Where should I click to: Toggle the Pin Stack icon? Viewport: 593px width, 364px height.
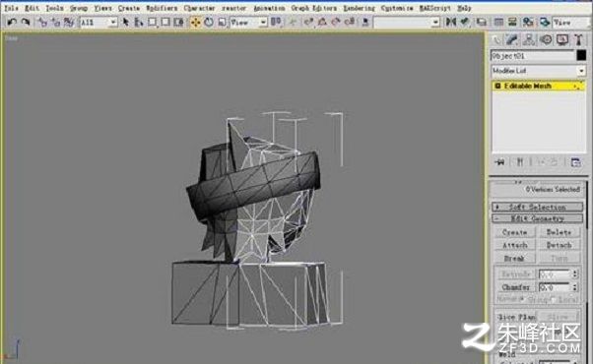499,162
